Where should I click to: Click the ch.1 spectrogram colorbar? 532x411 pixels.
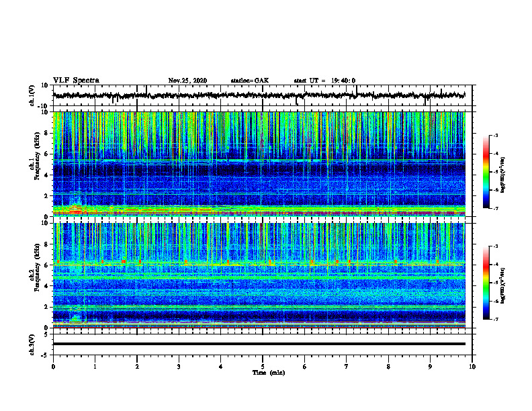486,172
